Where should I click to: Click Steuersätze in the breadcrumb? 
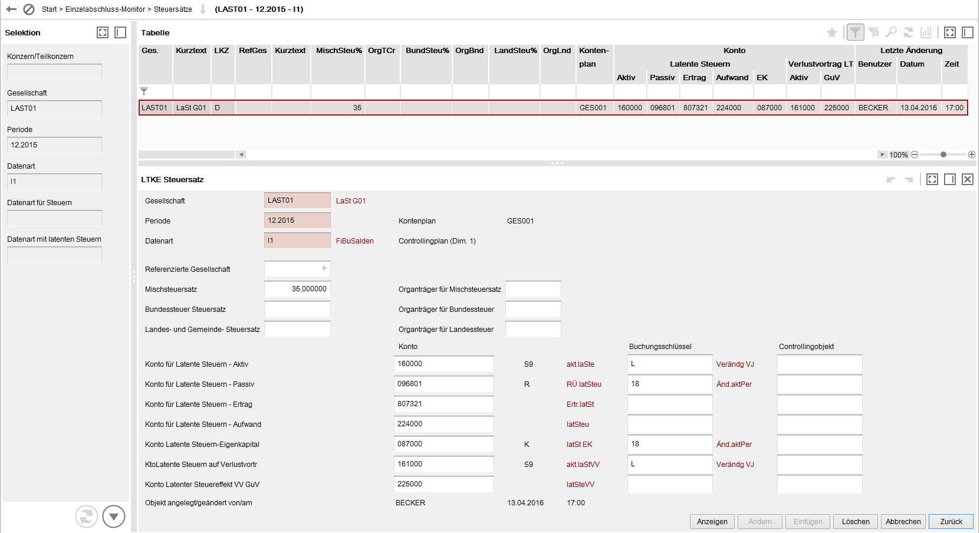173,9
